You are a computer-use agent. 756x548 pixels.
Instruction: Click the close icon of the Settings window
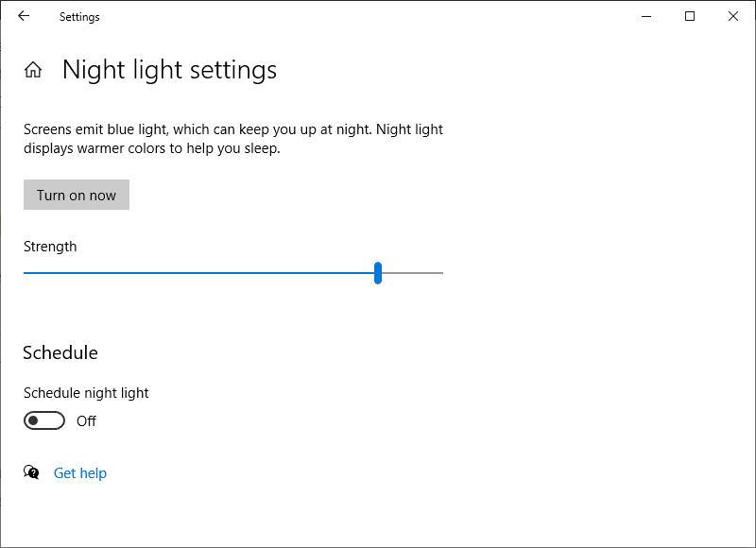point(734,16)
